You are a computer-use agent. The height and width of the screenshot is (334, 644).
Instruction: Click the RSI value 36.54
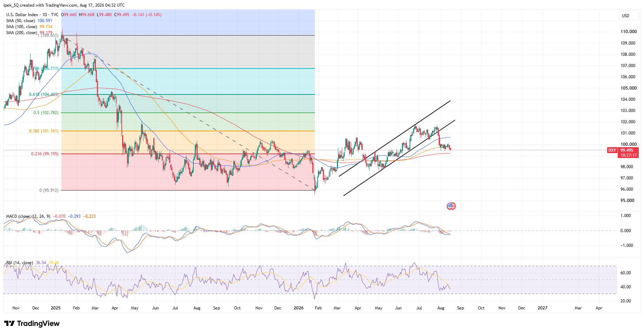[x=41, y=263]
